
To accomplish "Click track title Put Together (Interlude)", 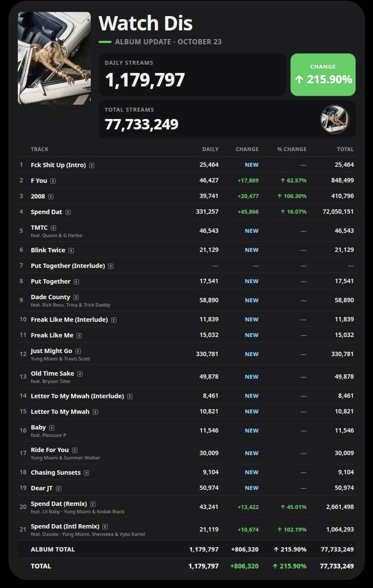I will click(x=68, y=266).
